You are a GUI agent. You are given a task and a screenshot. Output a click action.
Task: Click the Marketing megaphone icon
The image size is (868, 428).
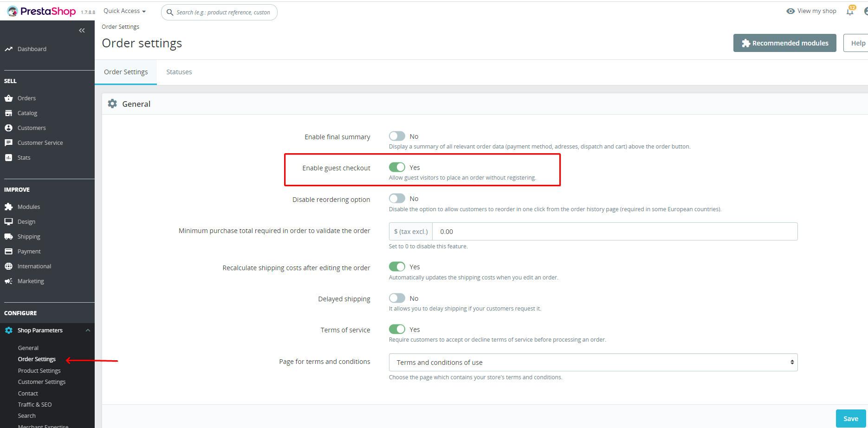tap(8, 281)
